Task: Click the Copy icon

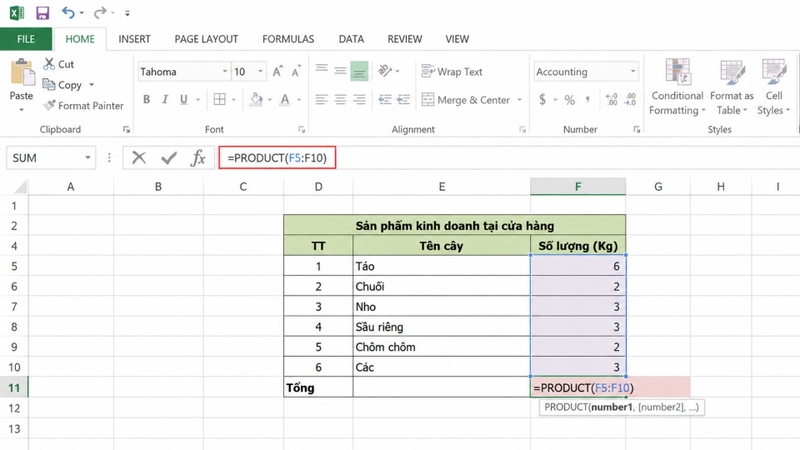Action: coord(48,84)
